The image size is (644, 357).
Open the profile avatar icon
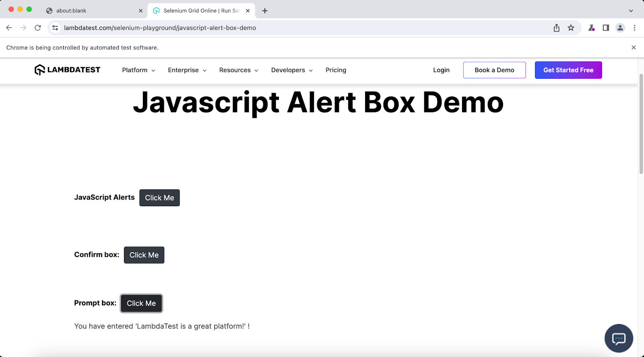pos(620,28)
